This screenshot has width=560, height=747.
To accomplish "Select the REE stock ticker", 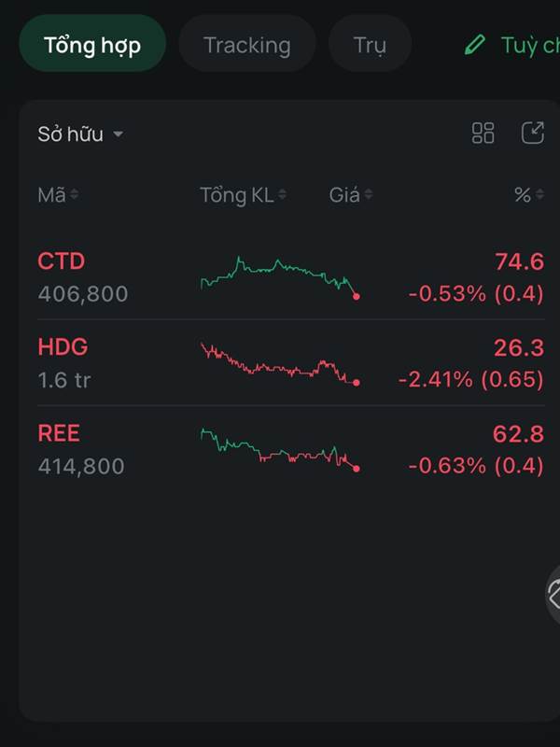I will (x=59, y=433).
